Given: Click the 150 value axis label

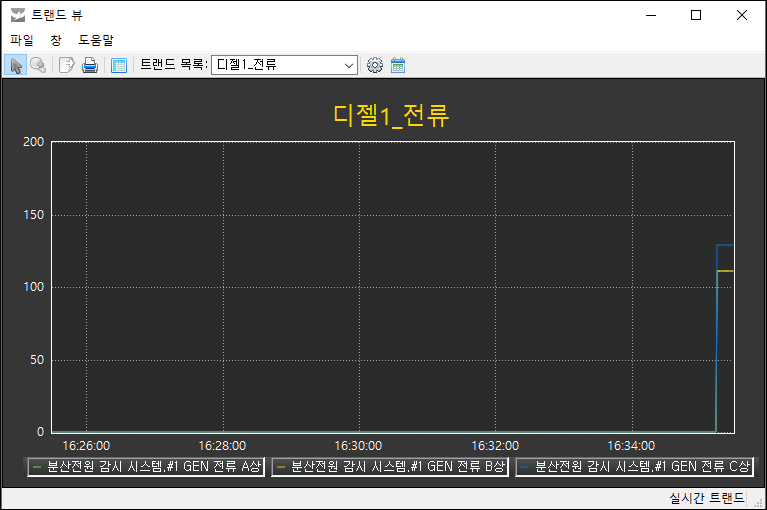Looking at the screenshot, I should pos(34,215).
